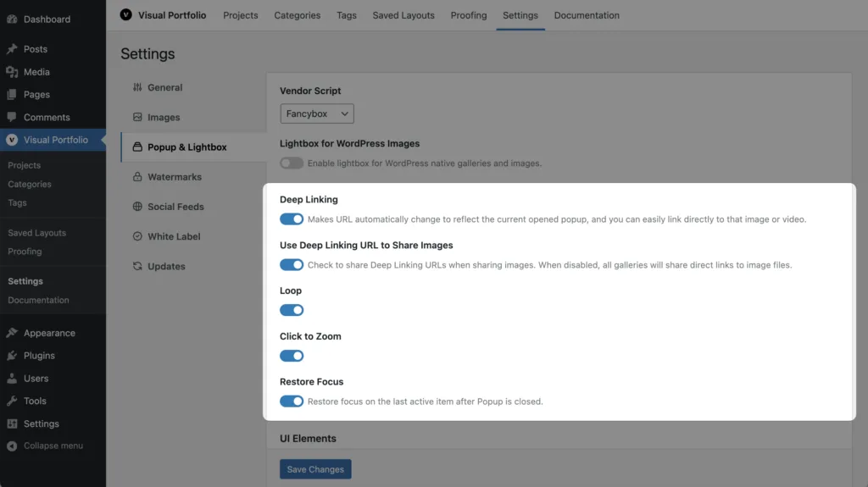Select the Updates refresh icon
Viewport: 868px width, 487px height.
[x=137, y=266]
